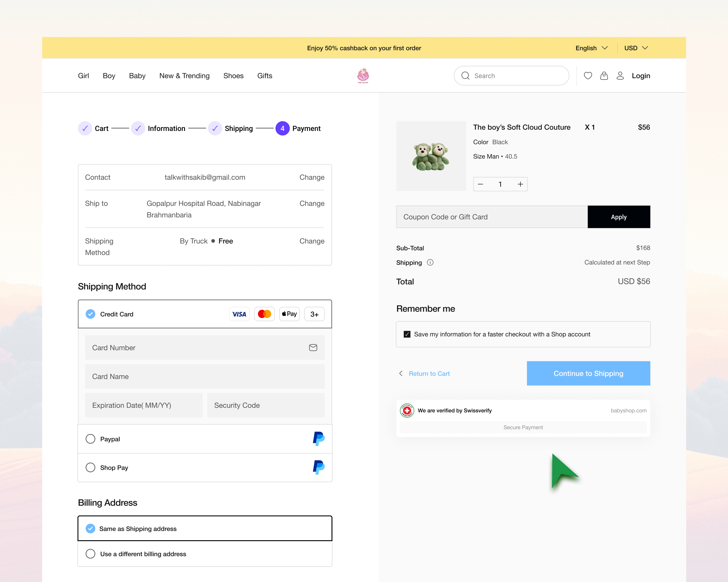
Task: Choose Use a different billing address
Action: [x=90, y=554]
